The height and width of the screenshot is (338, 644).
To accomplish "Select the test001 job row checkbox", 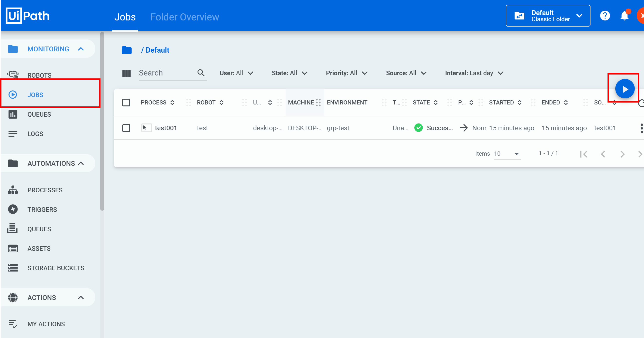I will pyautogui.click(x=126, y=128).
